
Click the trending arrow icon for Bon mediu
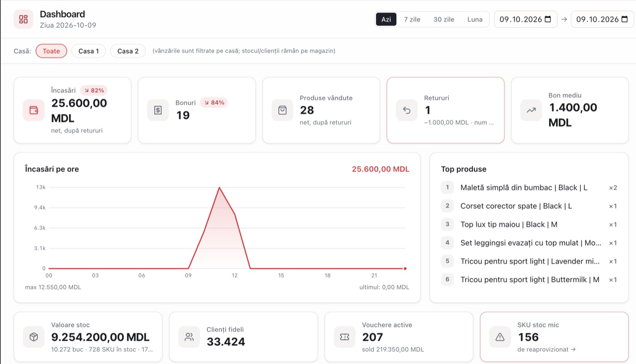click(531, 110)
